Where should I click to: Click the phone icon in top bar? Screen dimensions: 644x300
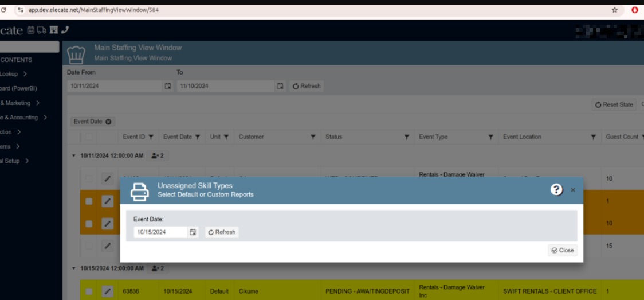(x=65, y=30)
